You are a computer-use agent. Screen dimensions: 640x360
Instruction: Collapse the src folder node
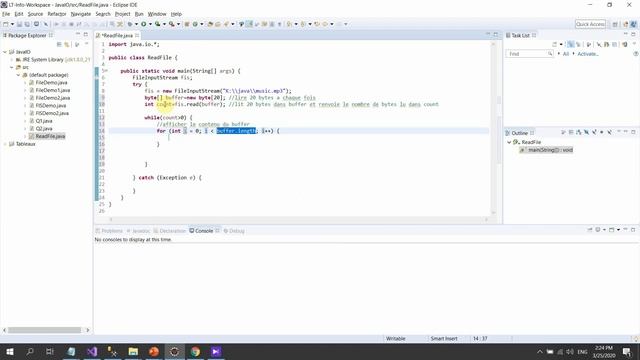(12, 67)
